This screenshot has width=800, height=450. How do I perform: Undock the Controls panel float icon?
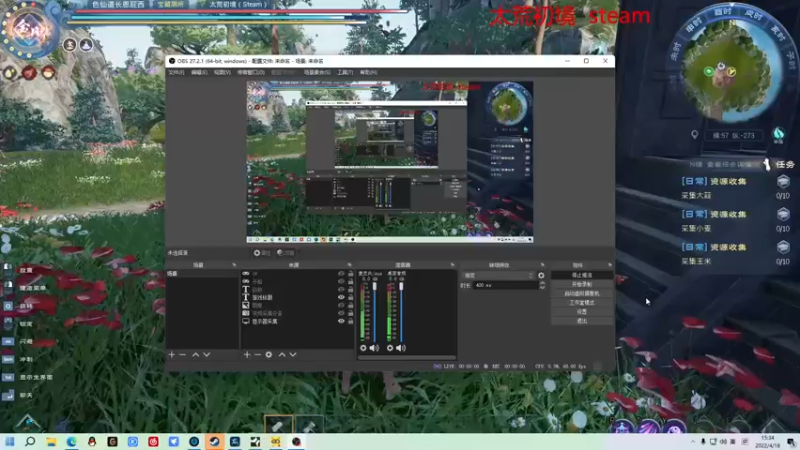610,265
